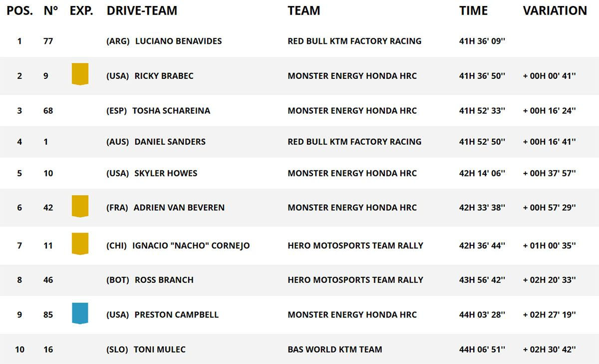This screenshot has width=599, height=364.
Task: Open Toni Mulec rider entry
Action: [x=159, y=350]
